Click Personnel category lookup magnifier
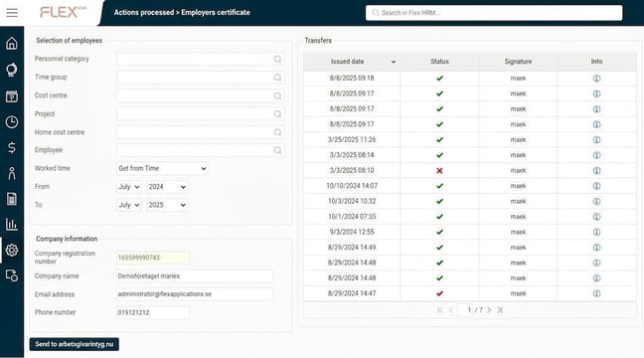Screen dimensions: 644x358 tap(277, 60)
